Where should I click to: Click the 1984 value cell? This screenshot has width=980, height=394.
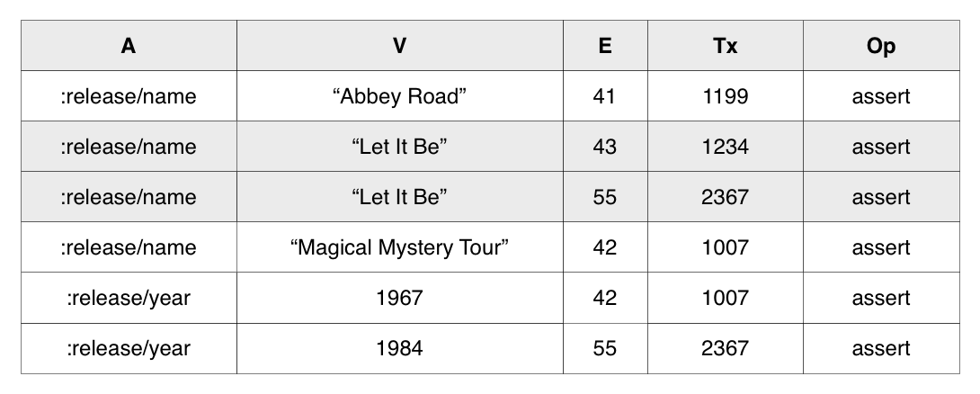pos(400,348)
